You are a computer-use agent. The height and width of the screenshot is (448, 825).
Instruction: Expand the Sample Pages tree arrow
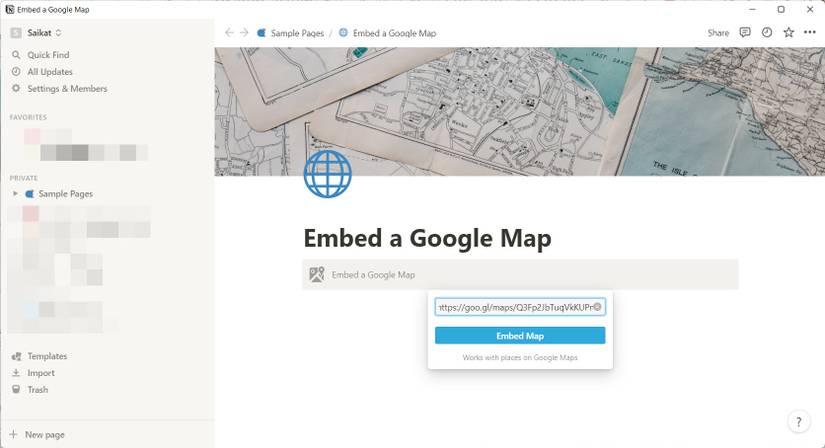click(15, 194)
